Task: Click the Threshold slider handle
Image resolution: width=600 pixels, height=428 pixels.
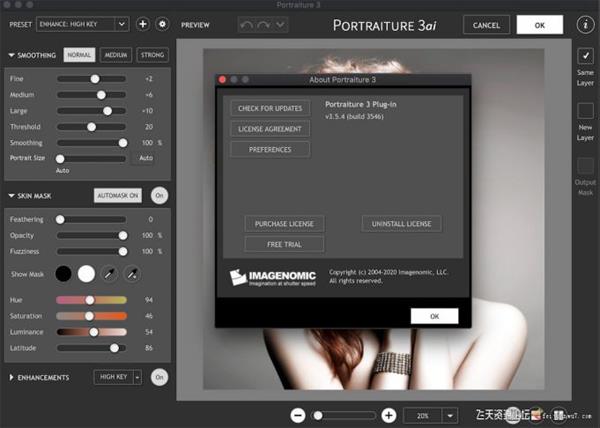Action: click(91, 127)
